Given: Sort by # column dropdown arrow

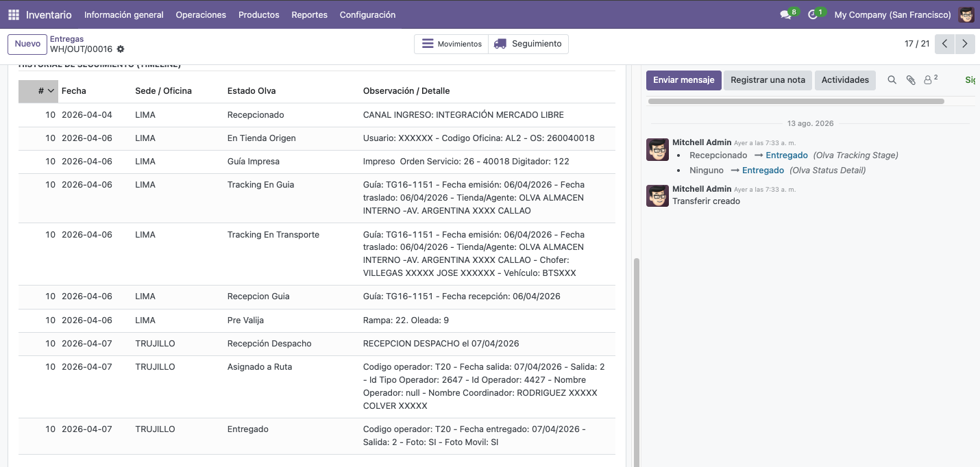Looking at the screenshot, I should tap(51, 90).
